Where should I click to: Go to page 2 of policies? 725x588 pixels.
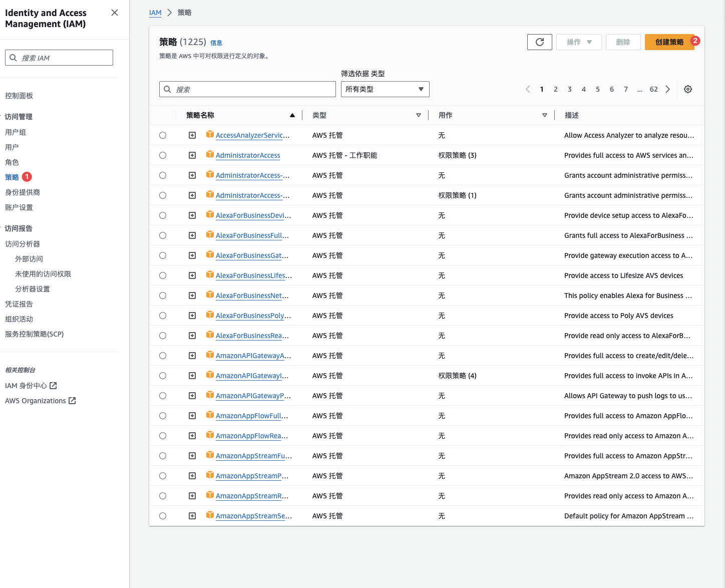tap(556, 89)
